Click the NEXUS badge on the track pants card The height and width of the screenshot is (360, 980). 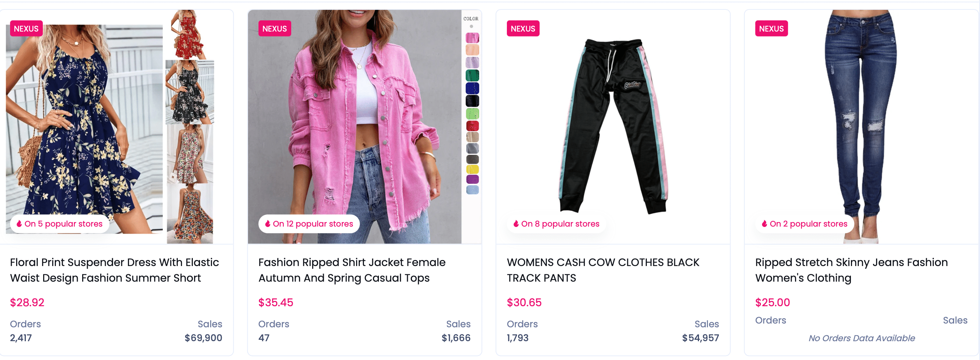coord(523,28)
